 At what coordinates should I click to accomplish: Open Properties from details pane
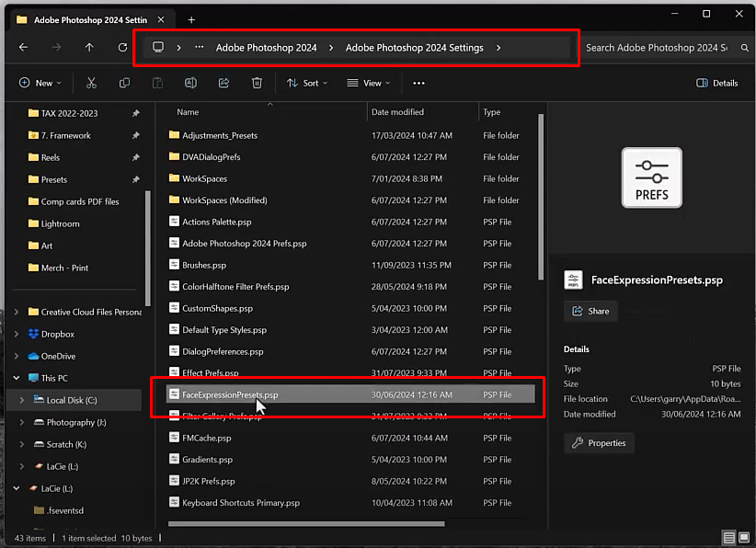pyautogui.click(x=599, y=443)
